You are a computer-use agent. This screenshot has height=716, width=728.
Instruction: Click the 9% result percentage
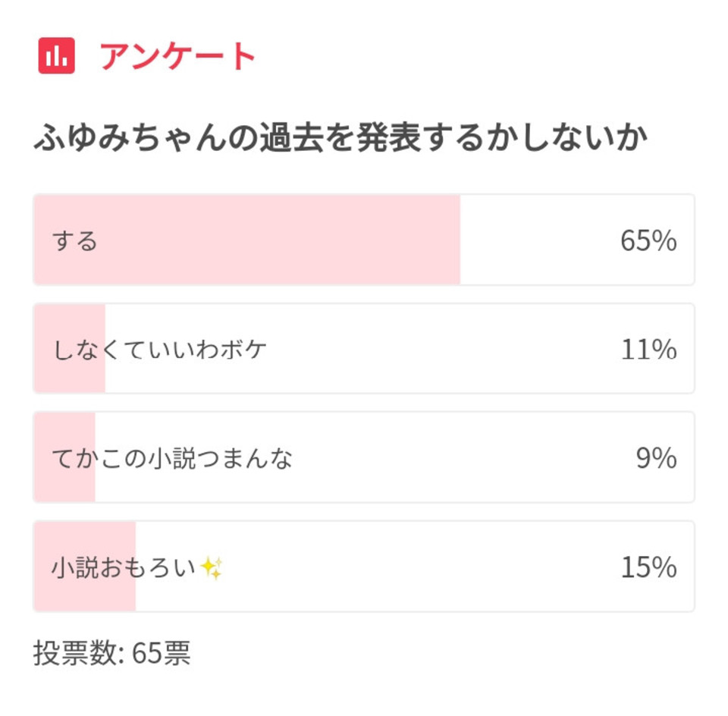point(657,458)
